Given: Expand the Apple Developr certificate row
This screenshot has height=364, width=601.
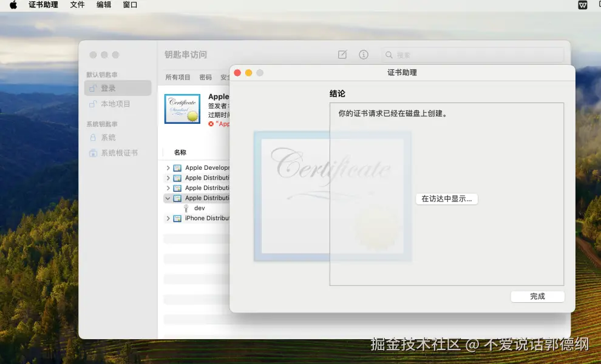Looking at the screenshot, I should pyautogui.click(x=168, y=168).
